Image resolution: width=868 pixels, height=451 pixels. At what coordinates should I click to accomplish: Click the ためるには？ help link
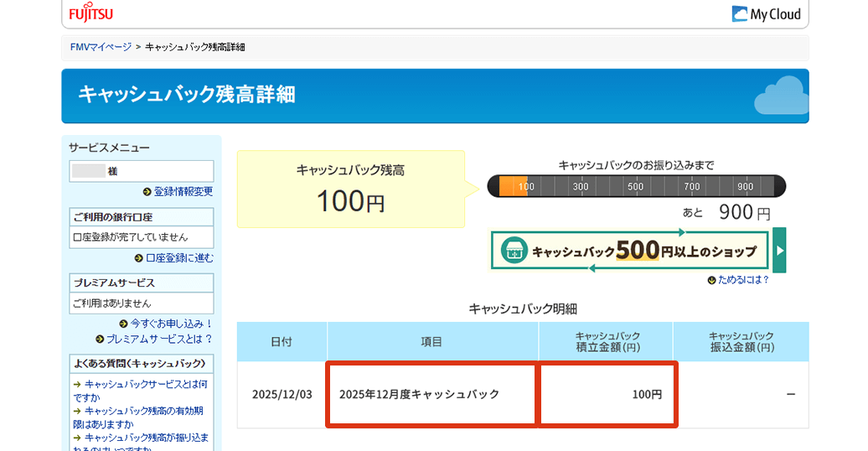point(742,280)
